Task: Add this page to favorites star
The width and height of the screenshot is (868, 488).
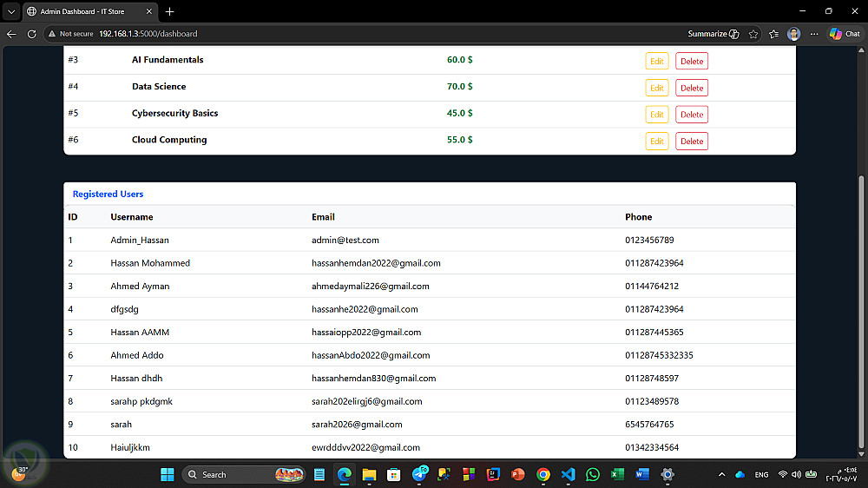Action: pos(753,34)
